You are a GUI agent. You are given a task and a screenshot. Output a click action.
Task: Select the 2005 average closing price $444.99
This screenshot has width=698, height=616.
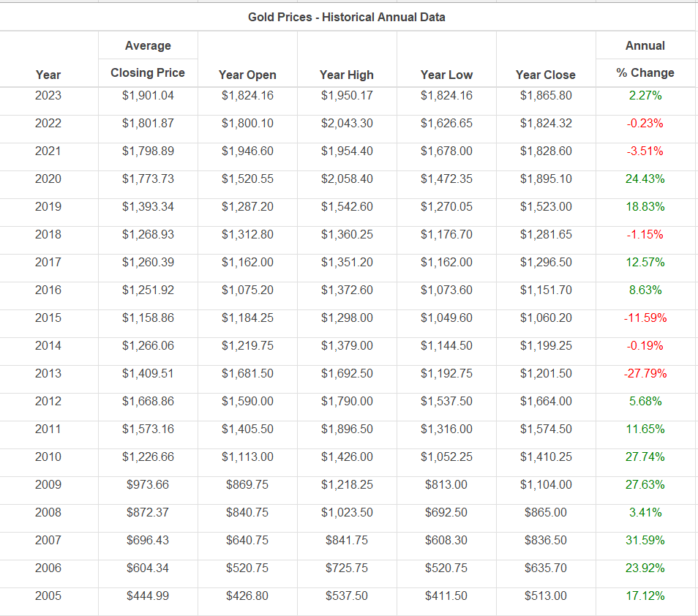[x=148, y=596]
